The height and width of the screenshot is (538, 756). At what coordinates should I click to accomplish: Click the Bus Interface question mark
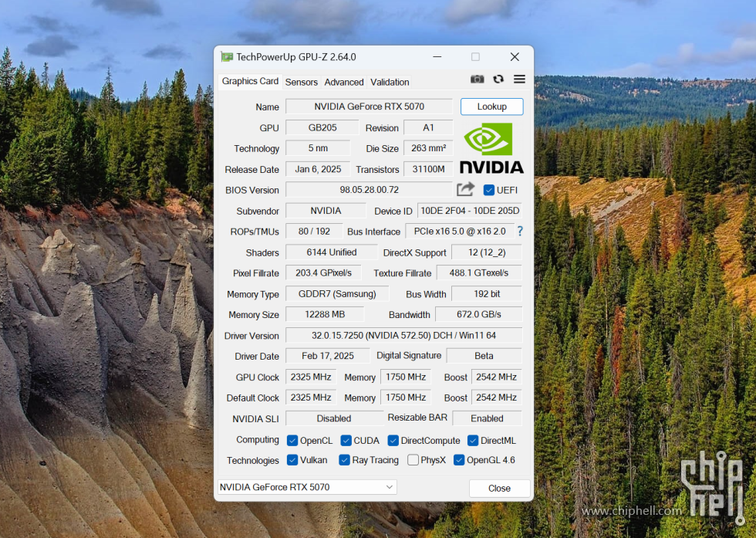[x=520, y=231]
